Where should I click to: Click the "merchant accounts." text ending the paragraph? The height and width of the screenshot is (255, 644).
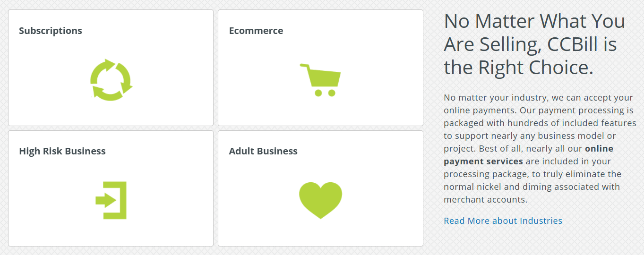[485, 199]
